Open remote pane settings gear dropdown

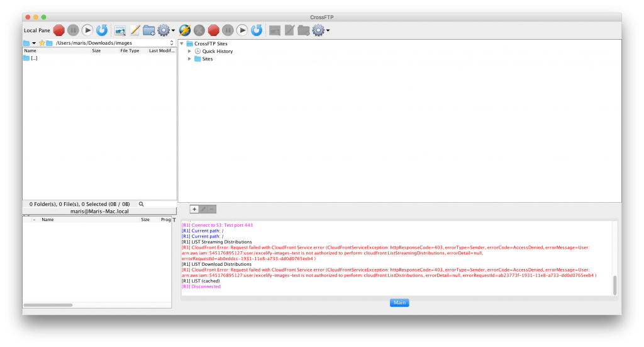pos(321,30)
